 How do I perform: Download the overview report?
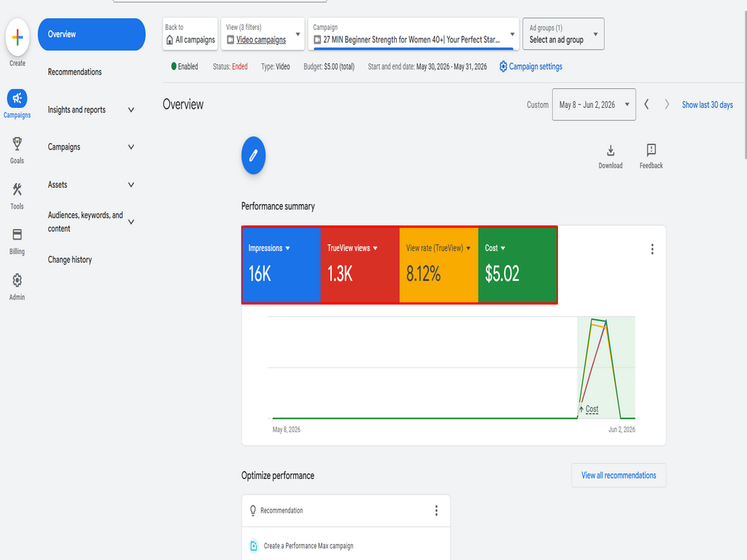point(611,156)
